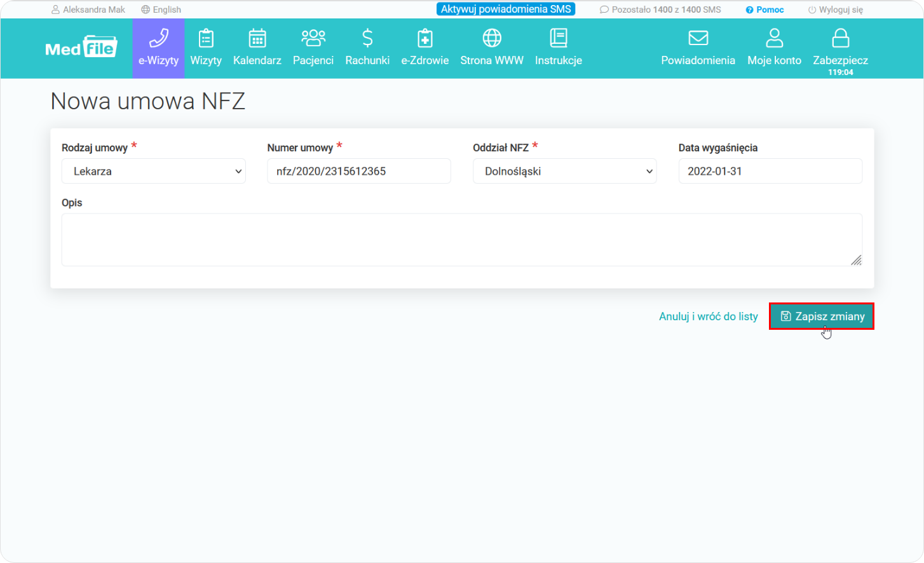Click the Zabezpiecz menu label
This screenshot has width=924, height=563.
pyautogui.click(x=841, y=60)
